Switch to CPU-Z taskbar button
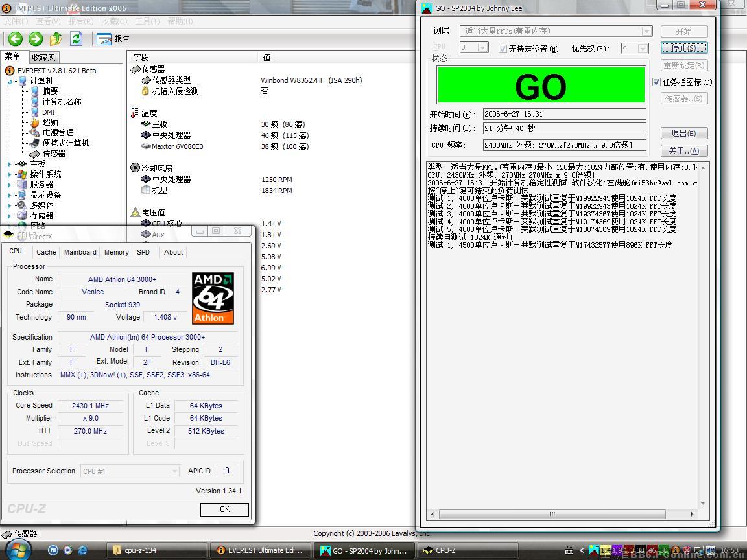This screenshot has width=747, height=560. [468, 550]
